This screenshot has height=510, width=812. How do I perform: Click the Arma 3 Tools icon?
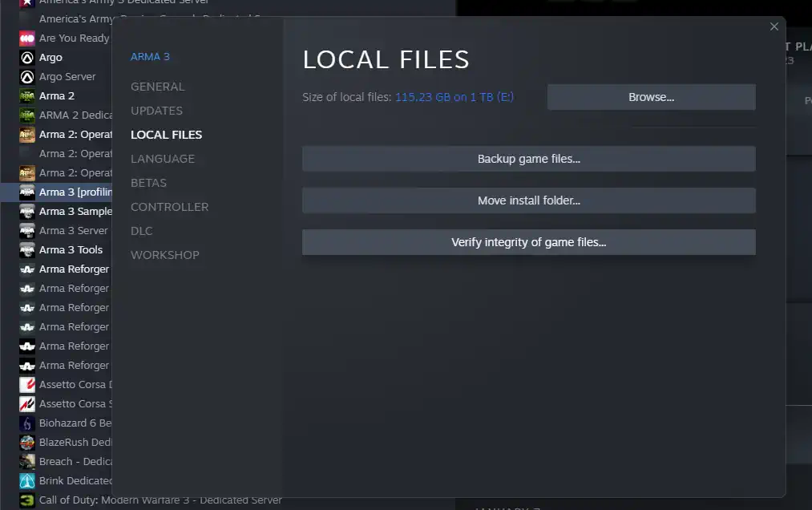[27, 250]
